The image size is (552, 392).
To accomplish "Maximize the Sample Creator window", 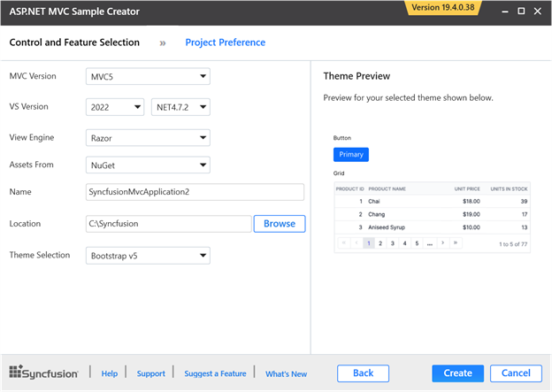I will 521,12.
